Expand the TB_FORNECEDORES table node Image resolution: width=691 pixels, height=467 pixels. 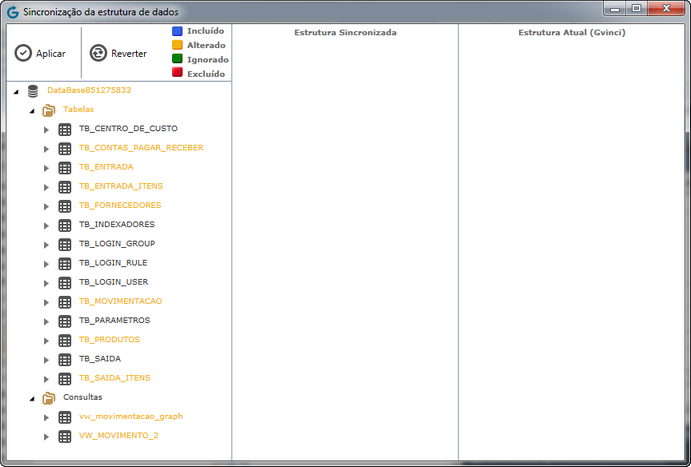(x=46, y=206)
